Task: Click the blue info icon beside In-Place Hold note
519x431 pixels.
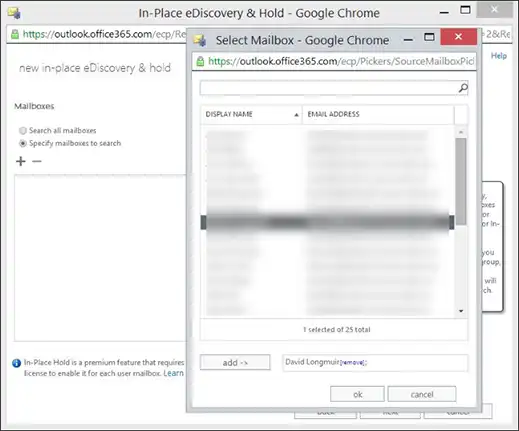Action: 16,363
